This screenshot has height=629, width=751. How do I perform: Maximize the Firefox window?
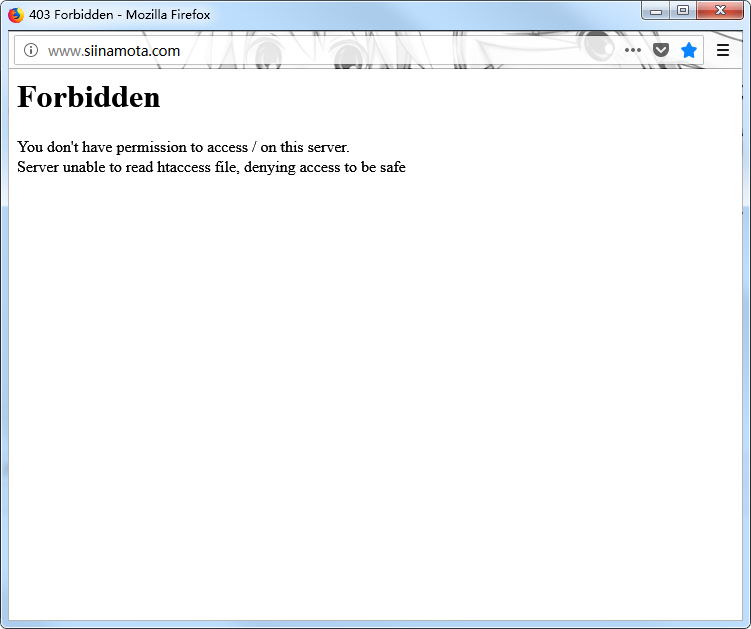pos(683,11)
